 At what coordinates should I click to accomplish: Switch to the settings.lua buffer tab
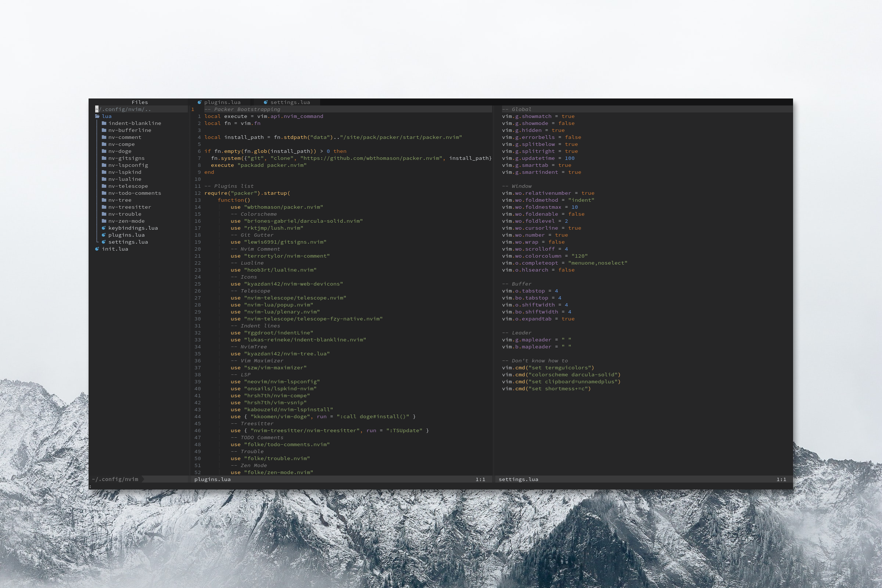(x=290, y=103)
